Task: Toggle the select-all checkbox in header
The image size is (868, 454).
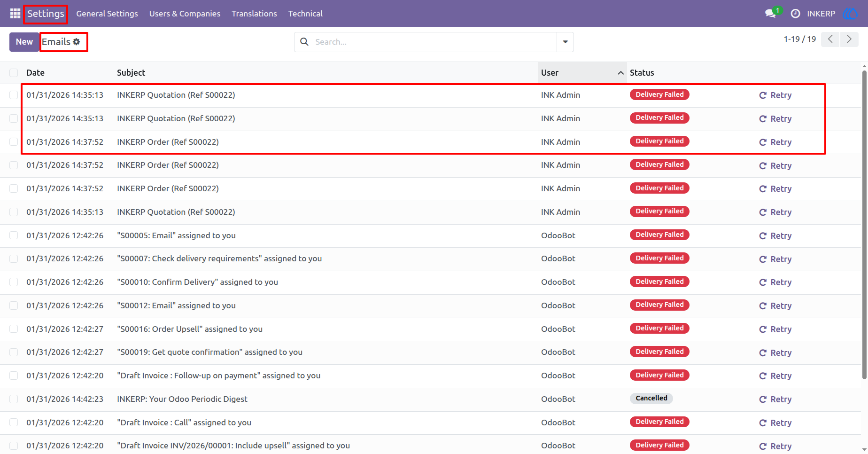Action: (14, 73)
